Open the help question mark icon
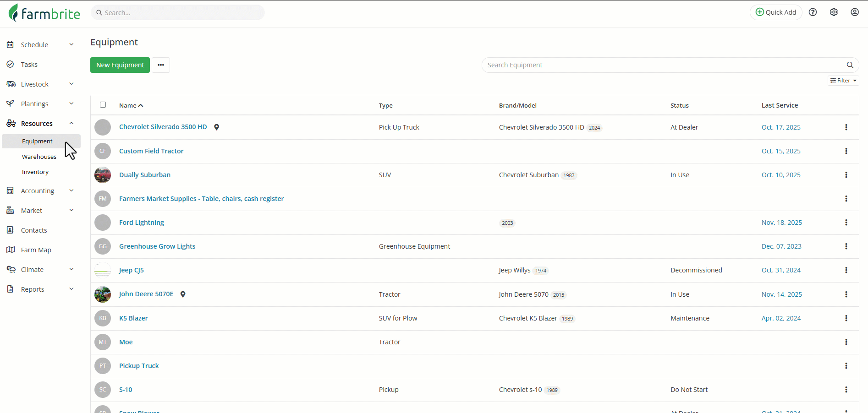This screenshot has width=868, height=413. (813, 12)
